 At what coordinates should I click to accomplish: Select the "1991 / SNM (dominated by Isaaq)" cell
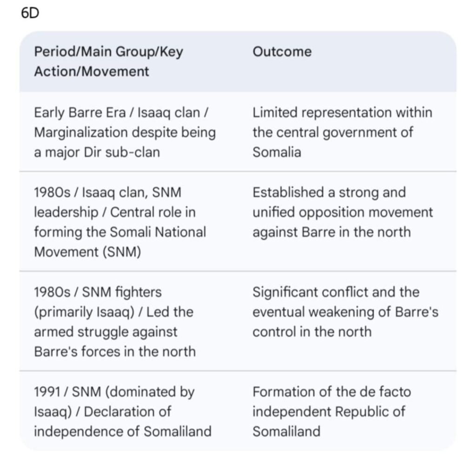click(123, 411)
